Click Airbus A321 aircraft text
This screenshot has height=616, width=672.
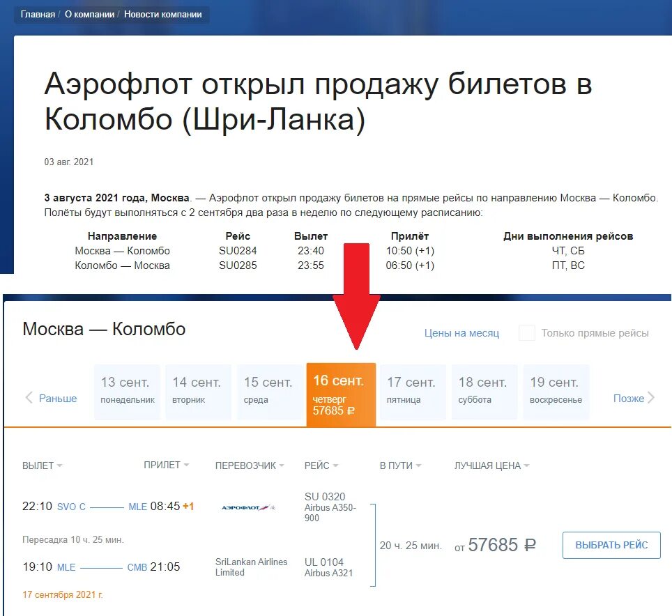[328, 573]
